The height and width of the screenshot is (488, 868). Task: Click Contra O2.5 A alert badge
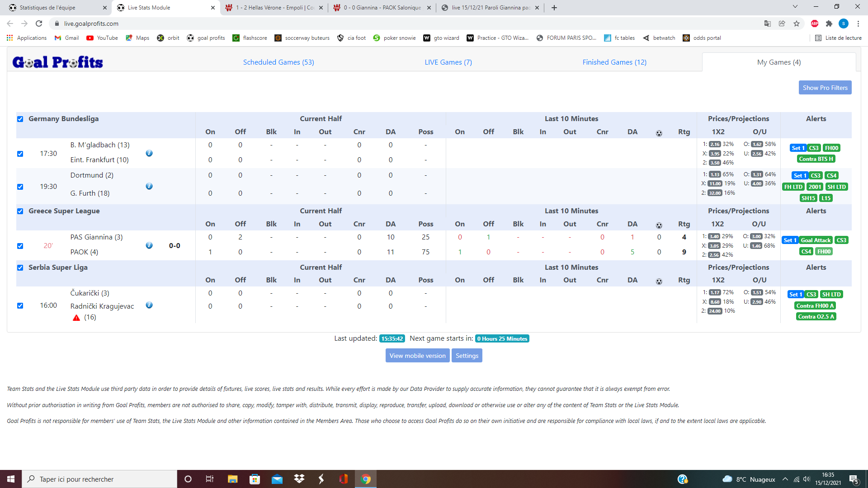816,317
